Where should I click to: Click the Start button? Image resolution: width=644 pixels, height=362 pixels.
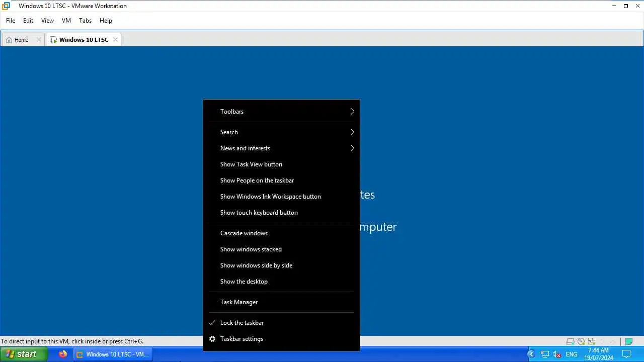coord(24,354)
